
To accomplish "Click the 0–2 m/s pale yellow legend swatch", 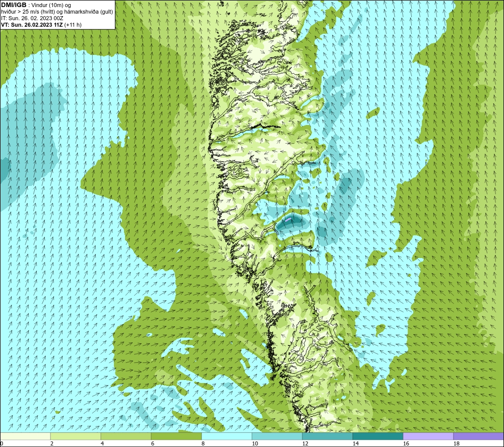I will [25, 436].
